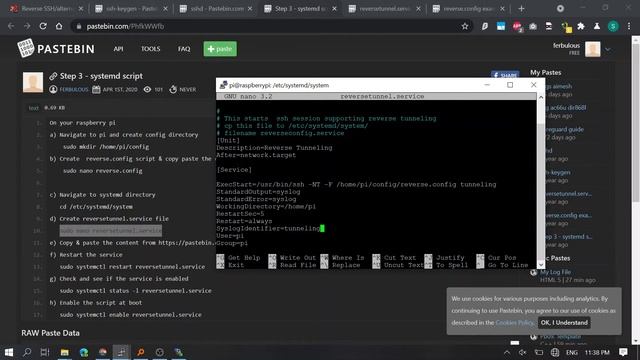This screenshot has height=360, width=640.
Task: Click the terminal scrollbar down arrow
Action: (x=541, y=265)
